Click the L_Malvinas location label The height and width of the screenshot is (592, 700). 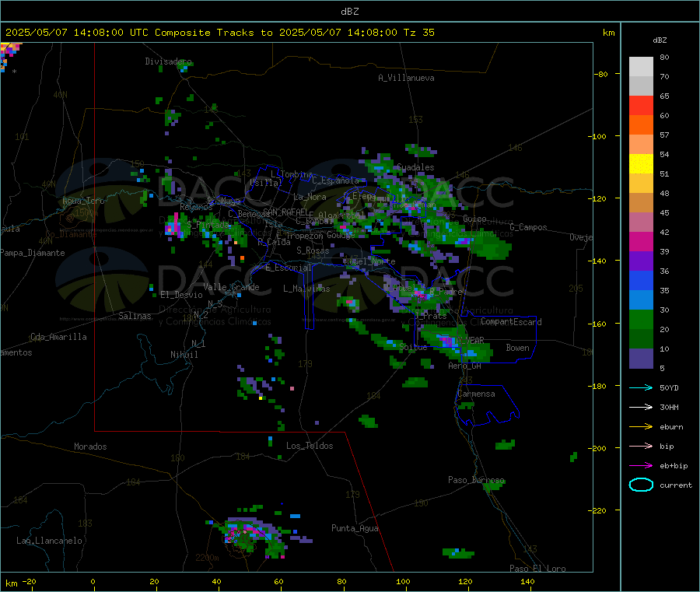click(306, 289)
